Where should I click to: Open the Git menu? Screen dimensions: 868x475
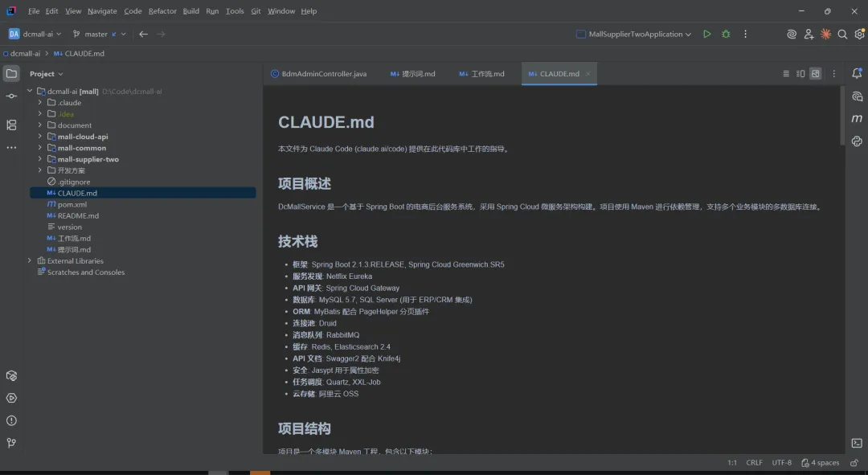click(256, 11)
